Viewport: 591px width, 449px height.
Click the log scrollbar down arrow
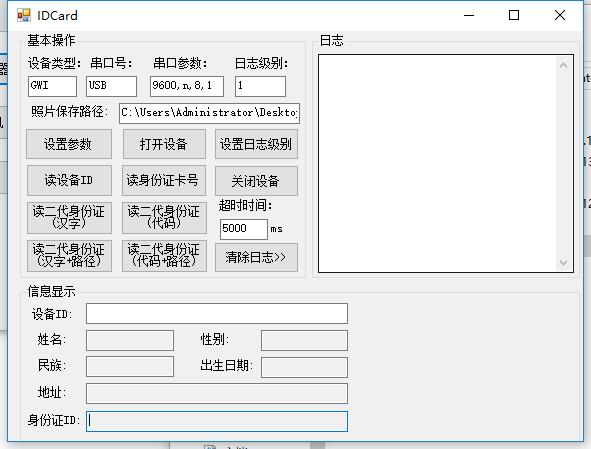563,262
